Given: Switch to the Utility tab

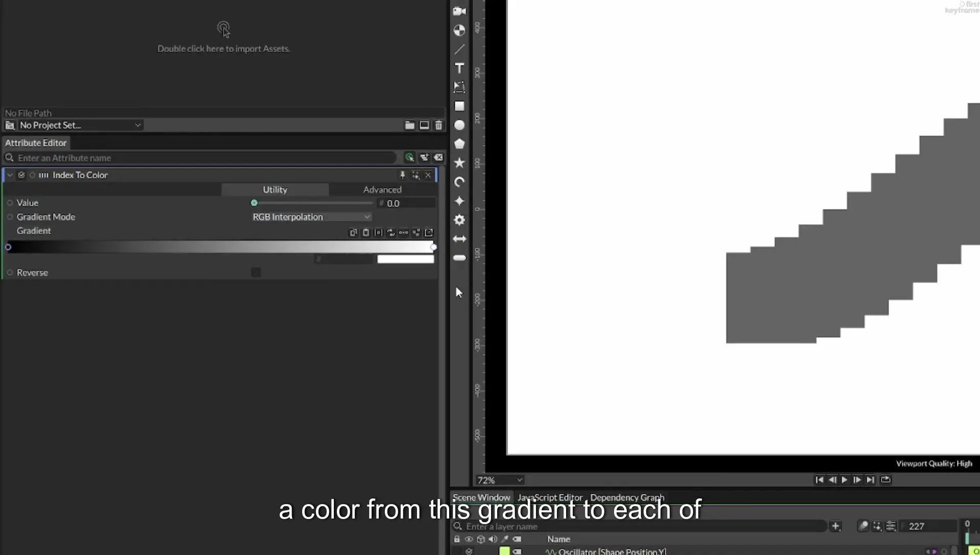Looking at the screenshot, I should click(x=275, y=189).
